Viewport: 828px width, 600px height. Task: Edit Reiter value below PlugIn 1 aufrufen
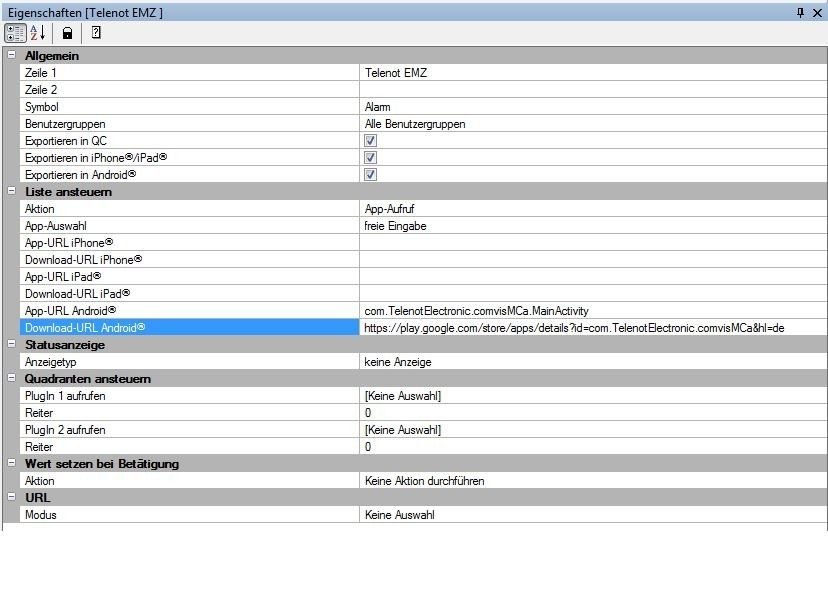(x=593, y=412)
